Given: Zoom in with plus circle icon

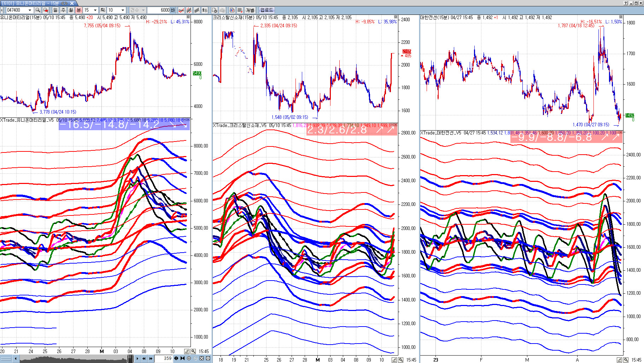Looking at the screenshot, I should coord(189,358).
